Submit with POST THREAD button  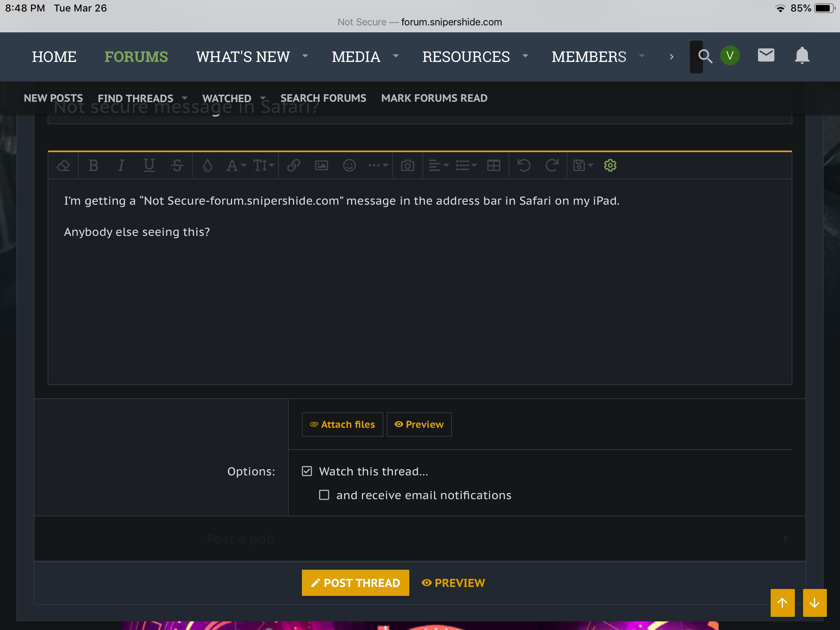tap(356, 583)
